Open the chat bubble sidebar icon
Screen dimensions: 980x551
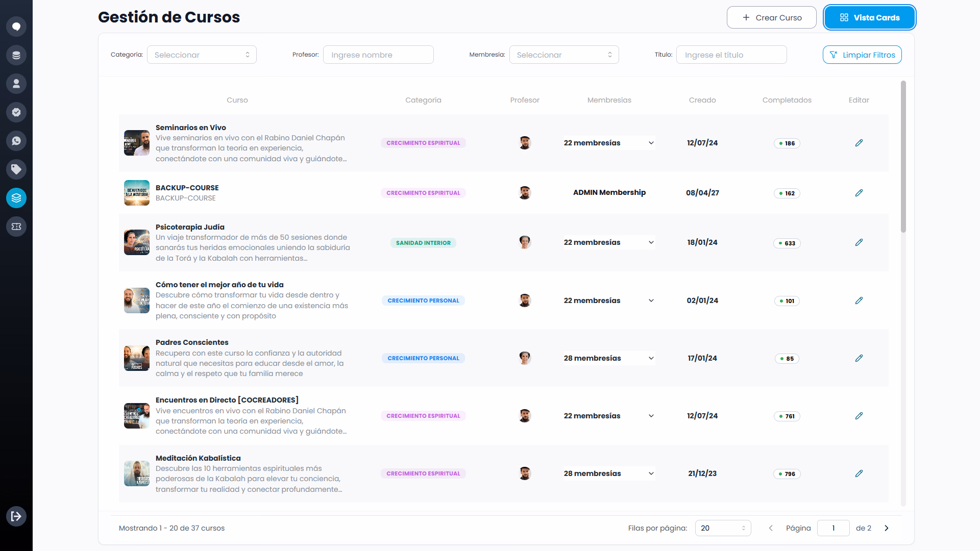pos(16,27)
